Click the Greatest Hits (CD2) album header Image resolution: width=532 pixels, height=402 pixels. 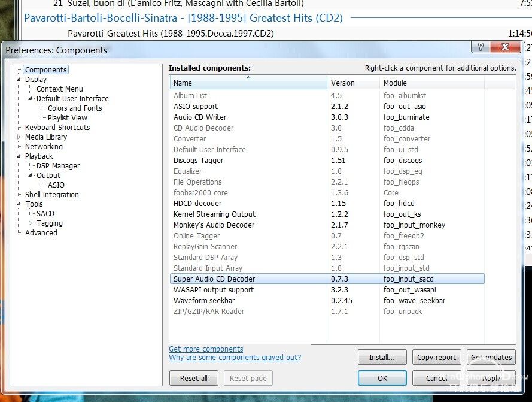pyautogui.click(x=183, y=17)
